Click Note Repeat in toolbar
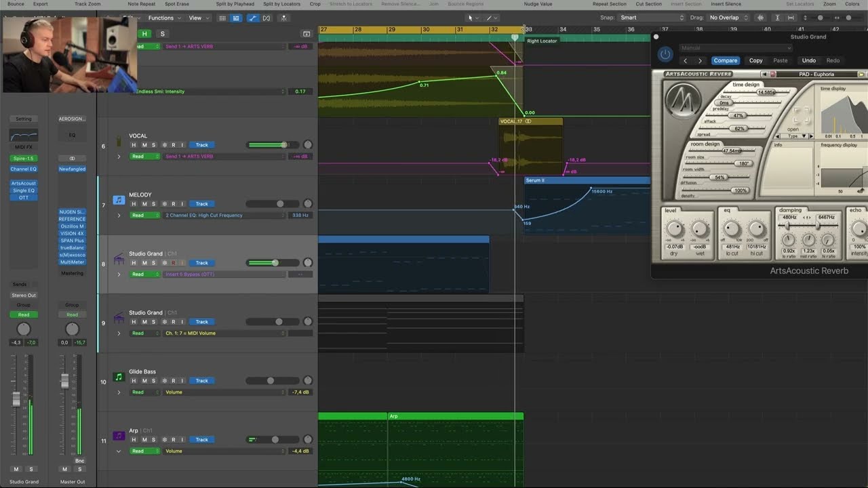This screenshot has height=488, width=868. (141, 4)
